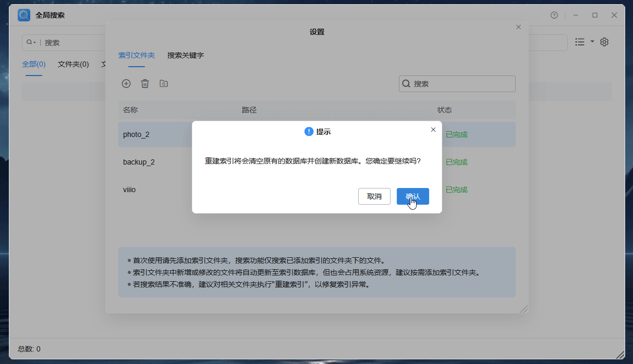Open the search type dropdown in main search bar

pyautogui.click(x=31, y=43)
